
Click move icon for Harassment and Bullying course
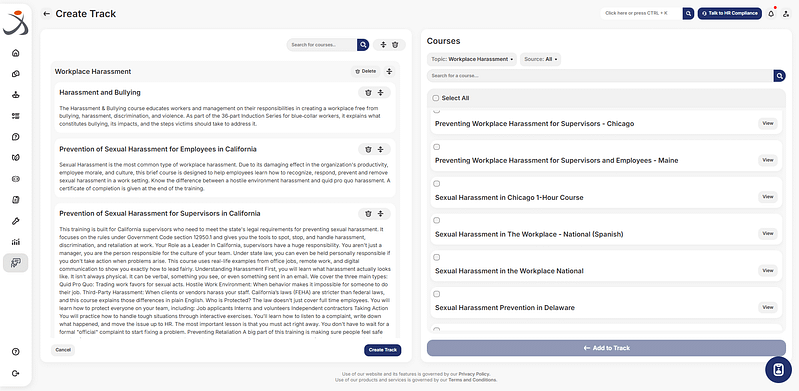click(x=380, y=92)
